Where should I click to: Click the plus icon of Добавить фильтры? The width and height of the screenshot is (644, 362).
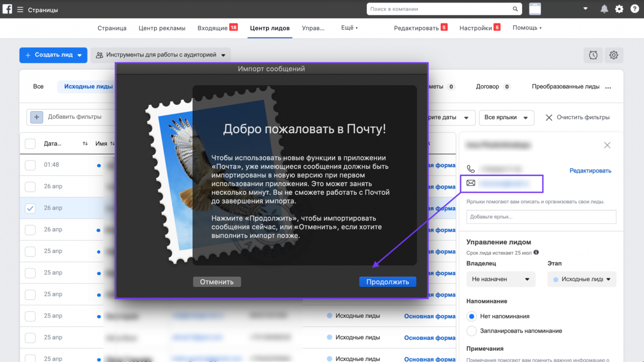[x=37, y=117]
